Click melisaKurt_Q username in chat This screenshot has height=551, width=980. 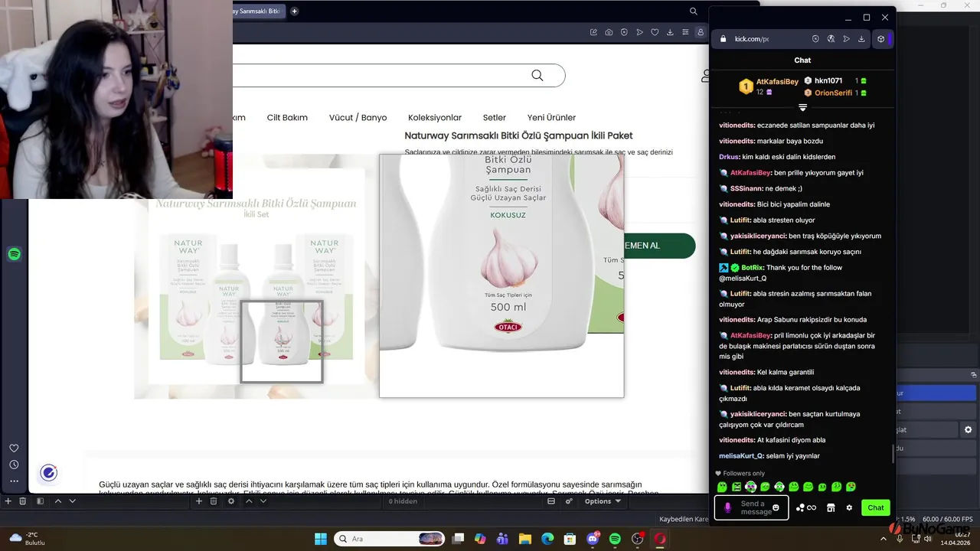coord(741,455)
